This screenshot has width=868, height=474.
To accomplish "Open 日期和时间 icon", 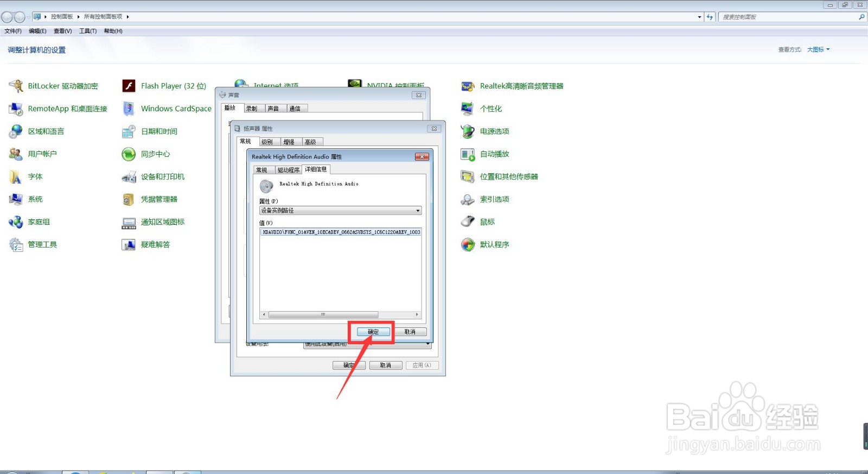I will pos(129,131).
